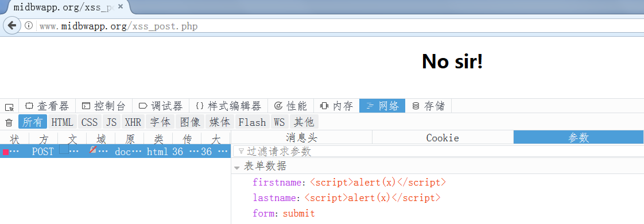Filter requests by JS
Viewport: 644px width, 224px height.
tap(111, 122)
